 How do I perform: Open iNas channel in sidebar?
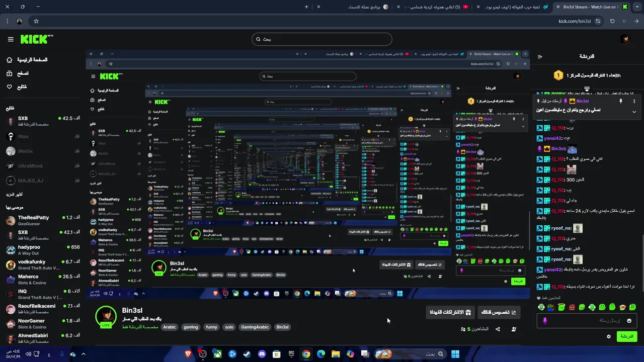coord(43,136)
